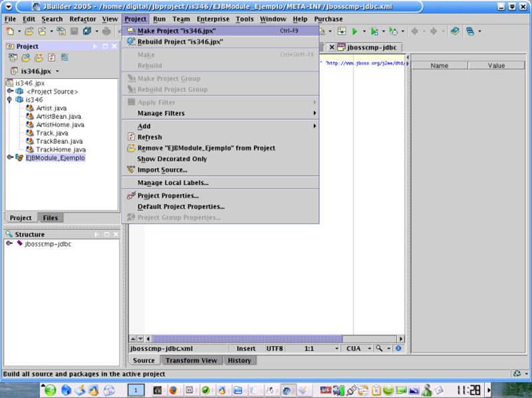The width and height of the screenshot is (532, 398).
Task: Click the Firefox icon in the taskbar
Action: coord(172,390)
